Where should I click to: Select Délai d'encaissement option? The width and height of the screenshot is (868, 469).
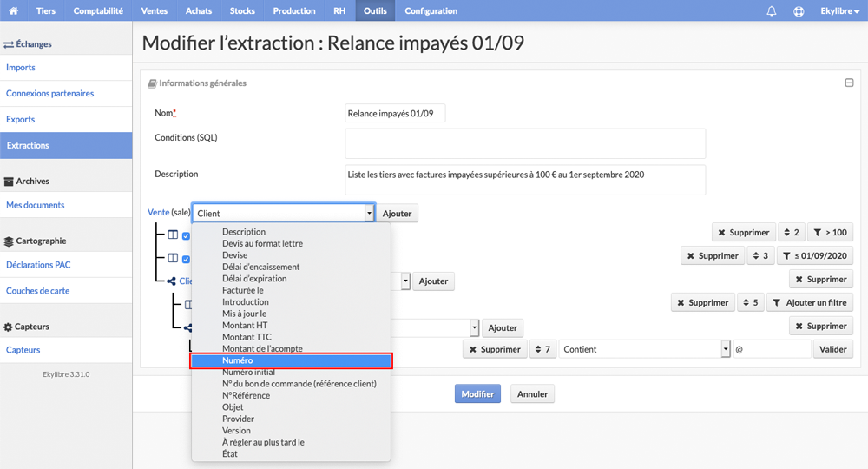coord(260,267)
